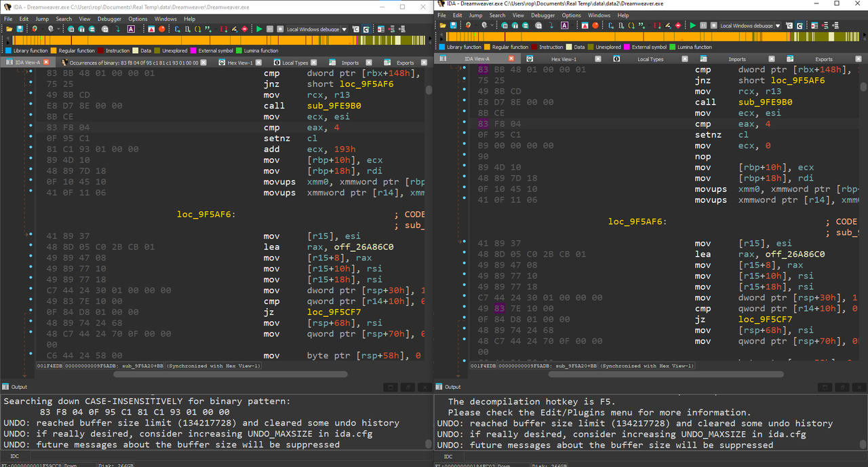Click the Create code 'C' icon in left toolbar
The height and width of the screenshot is (467, 868).
tap(177, 29)
